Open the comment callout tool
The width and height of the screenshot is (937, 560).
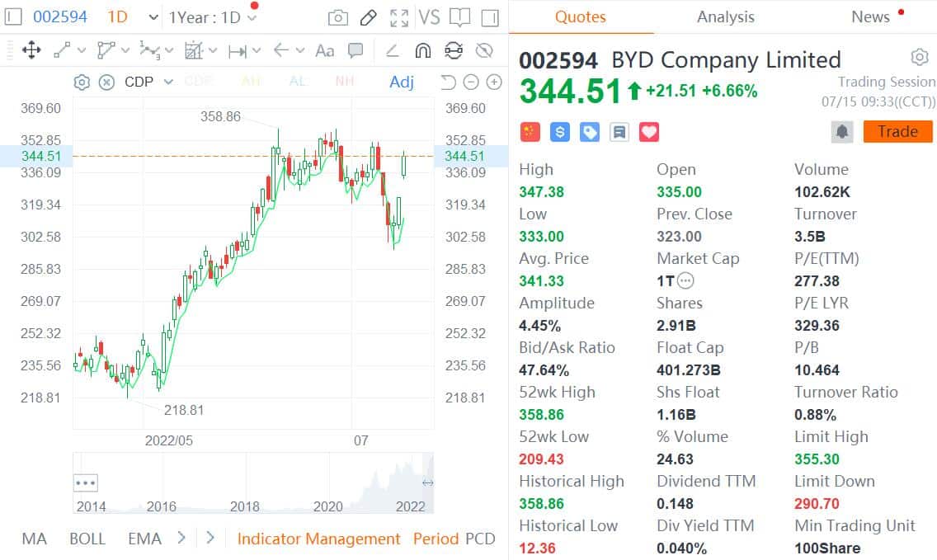click(355, 50)
